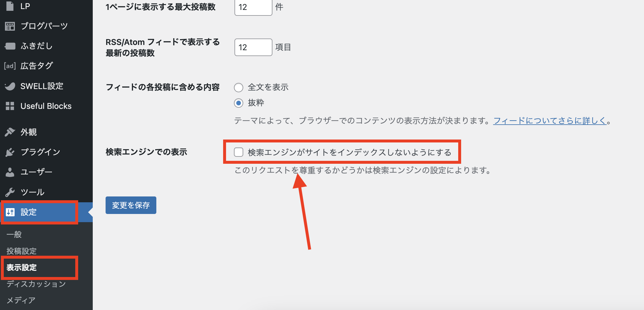
Task: Click the 検索エンジンでの表示 label
Action: tap(146, 152)
